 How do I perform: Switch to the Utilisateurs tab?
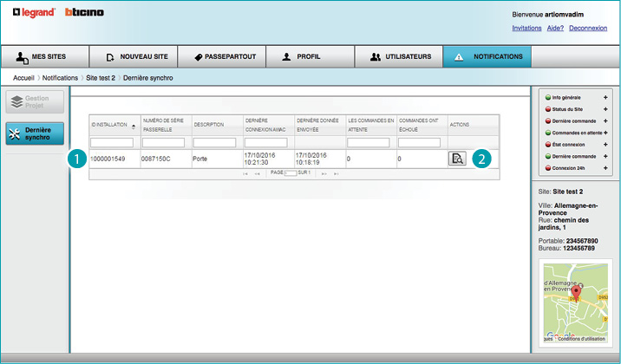tap(399, 56)
